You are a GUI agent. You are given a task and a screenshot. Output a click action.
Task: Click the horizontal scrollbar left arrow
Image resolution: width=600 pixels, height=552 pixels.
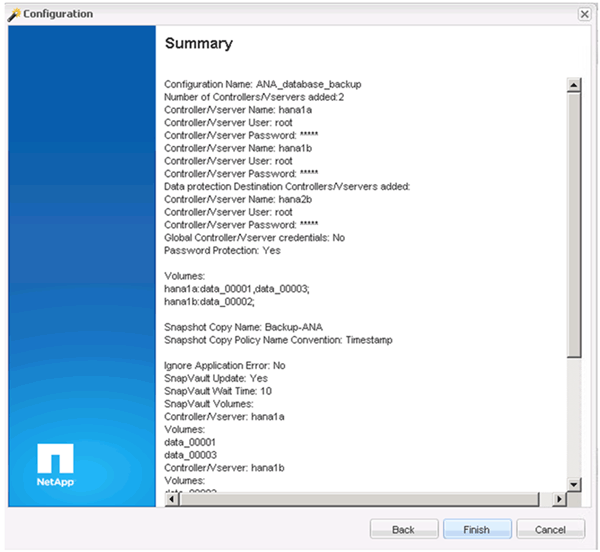click(x=172, y=499)
